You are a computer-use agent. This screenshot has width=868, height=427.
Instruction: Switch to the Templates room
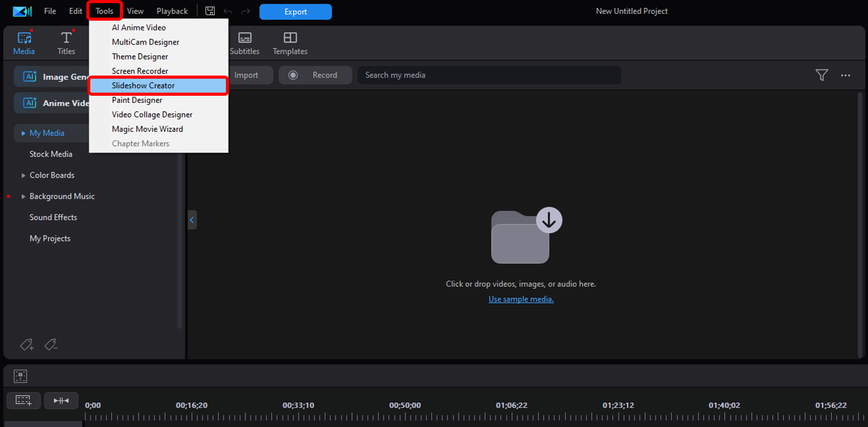(x=290, y=43)
